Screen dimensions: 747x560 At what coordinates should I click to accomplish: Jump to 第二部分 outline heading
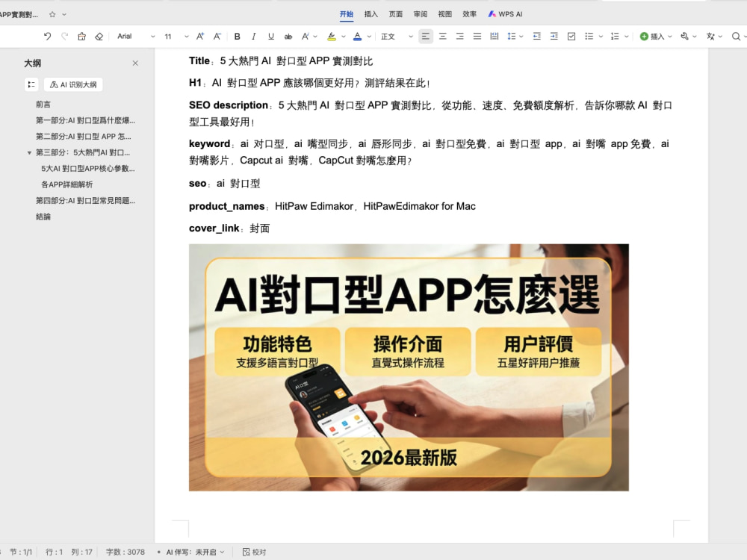tap(84, 136)
